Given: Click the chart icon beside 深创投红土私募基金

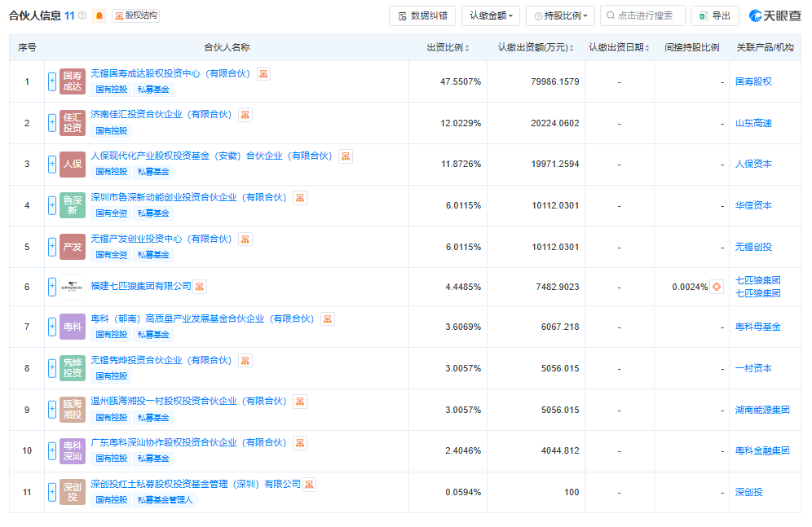Looking at the screenshot, I should [x=308, y=484].
